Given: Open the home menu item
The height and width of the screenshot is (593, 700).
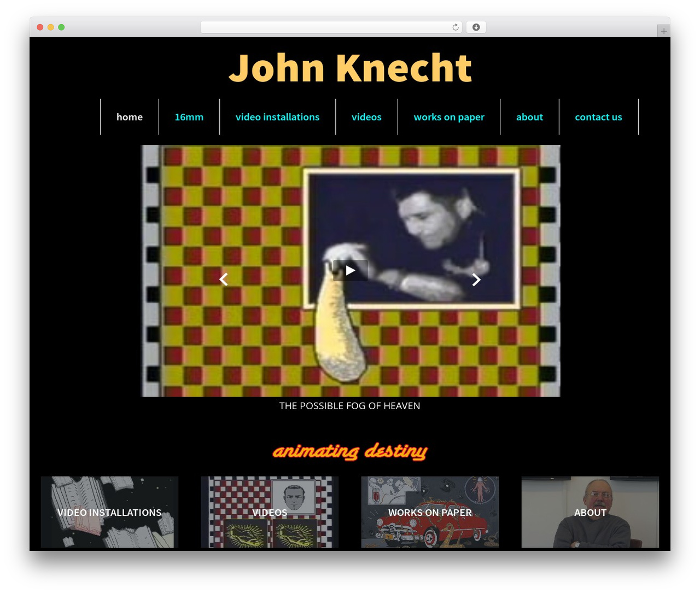Looking at the screenshot, I should (x=130, y=117).
